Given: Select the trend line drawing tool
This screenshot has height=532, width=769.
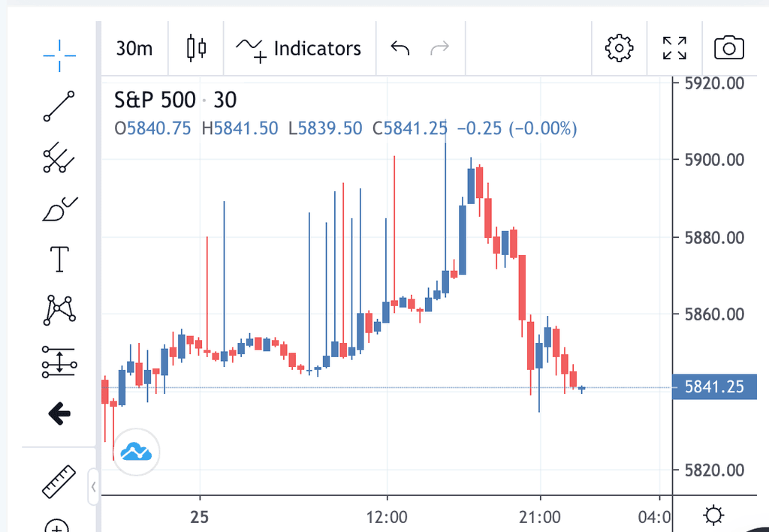Looking at the screenshot, I should [59, 106].
